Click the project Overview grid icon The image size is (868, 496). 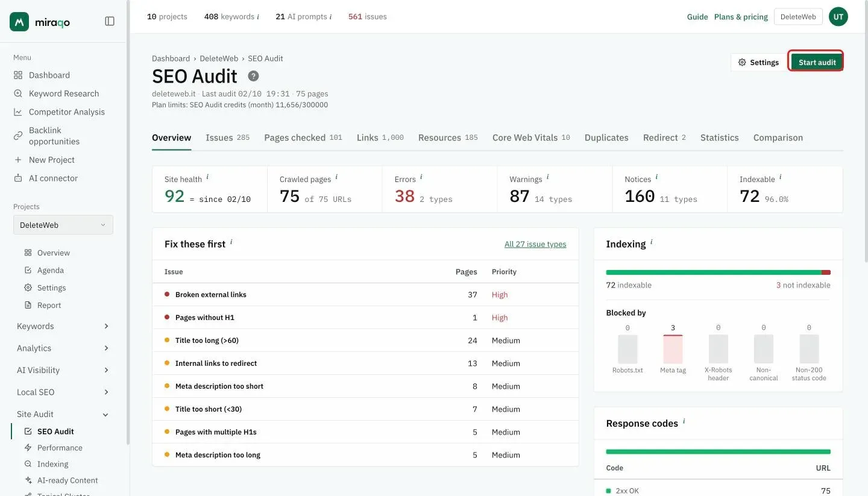pyautogui.click(x=28, y=253)
